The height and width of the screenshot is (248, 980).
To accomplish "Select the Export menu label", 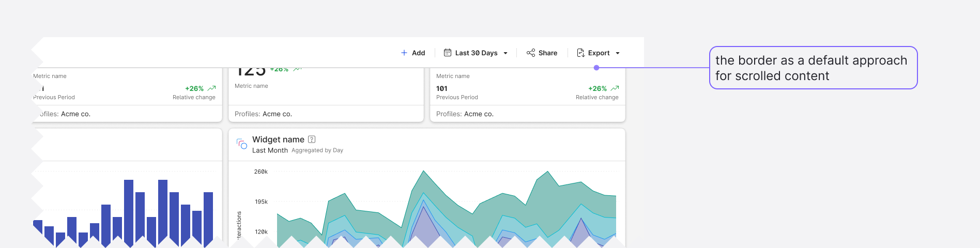I will (x=599, y=53).
